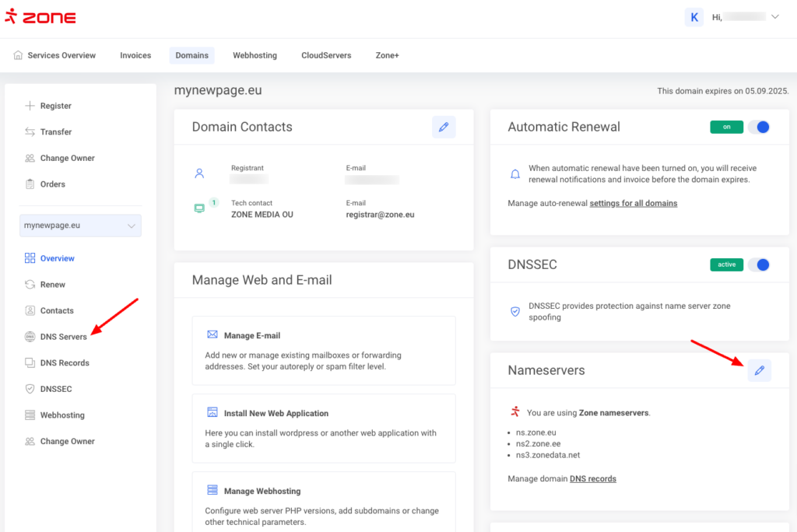Click the Zone logo in header
This screenshot has width=797, height=532.
(40, 17)
